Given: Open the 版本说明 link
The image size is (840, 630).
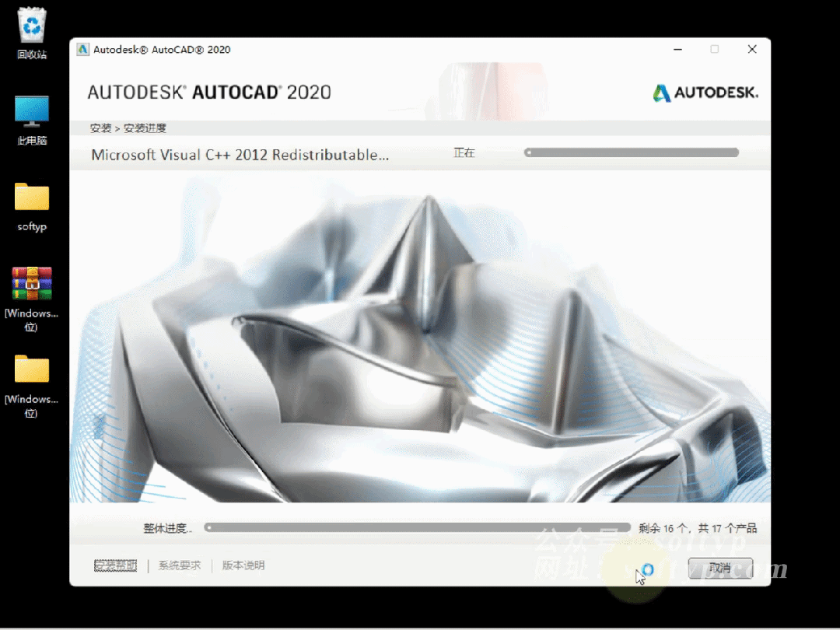Looking at the screenshot, I should (x=243, y=565).
